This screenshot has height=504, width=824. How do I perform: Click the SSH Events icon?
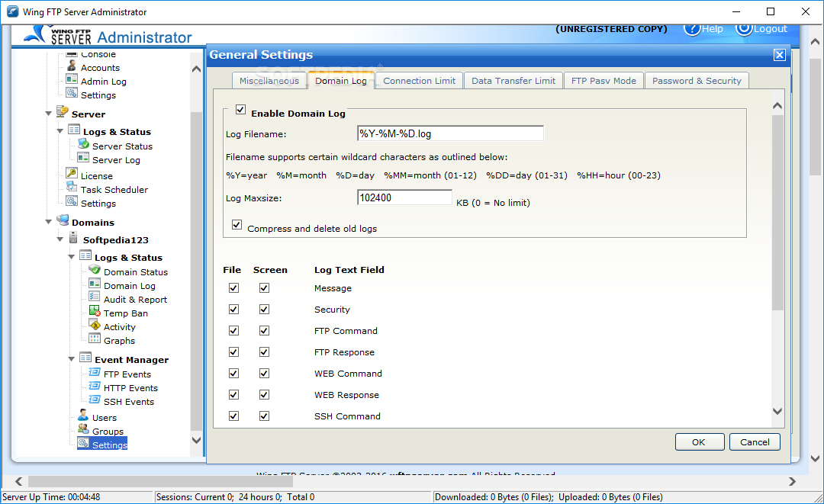point(95,400)
